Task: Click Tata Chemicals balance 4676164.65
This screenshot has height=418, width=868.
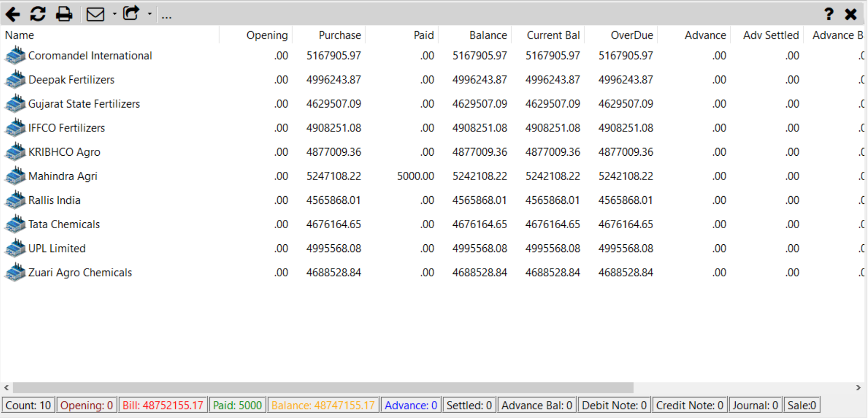Action: click(x=480, y=224)
